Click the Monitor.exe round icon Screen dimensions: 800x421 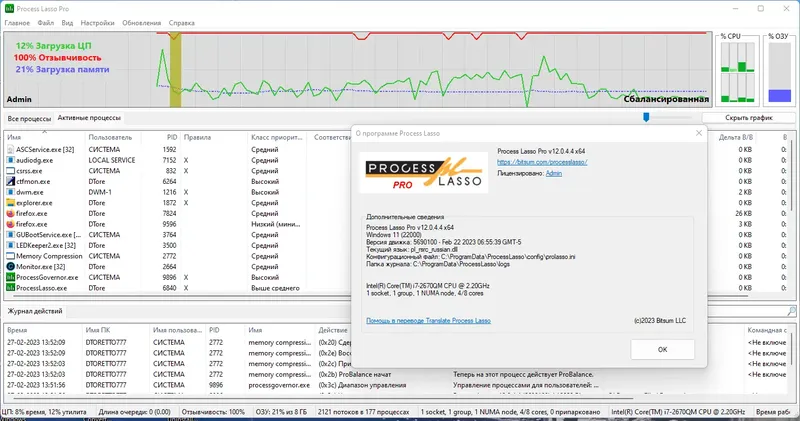tap(10, 266)
